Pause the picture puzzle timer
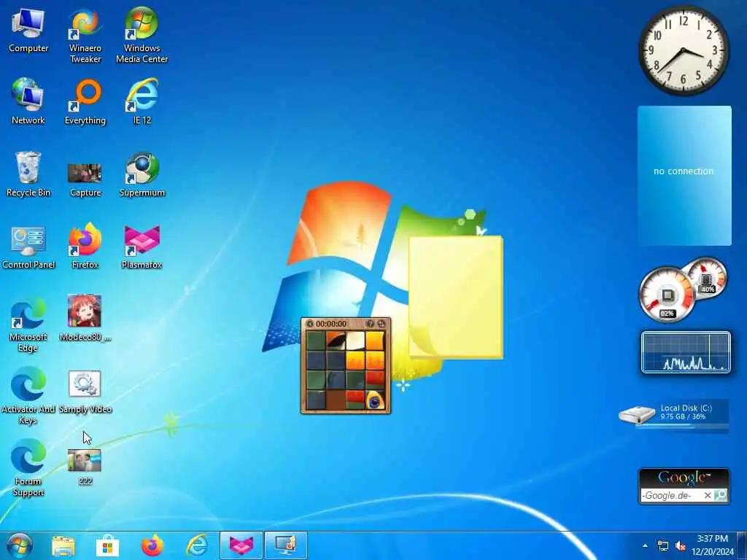747x560 pixels. 309,324
